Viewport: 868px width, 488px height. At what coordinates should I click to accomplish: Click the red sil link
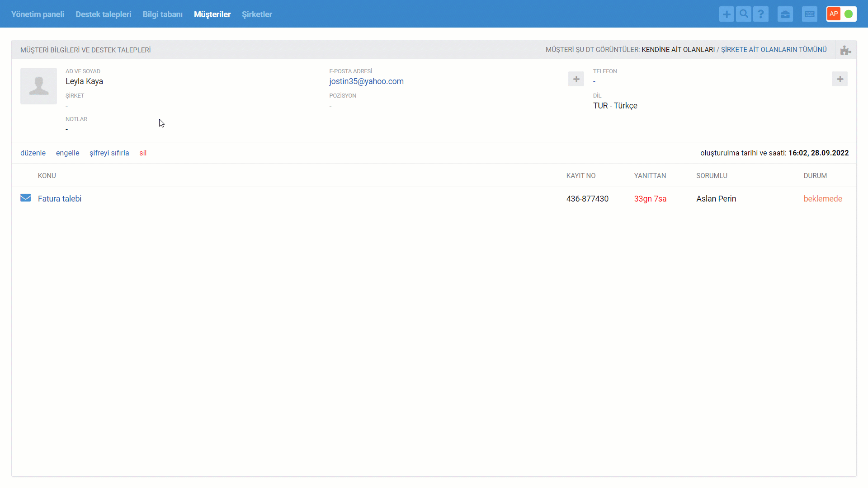(x=143, y=153)
